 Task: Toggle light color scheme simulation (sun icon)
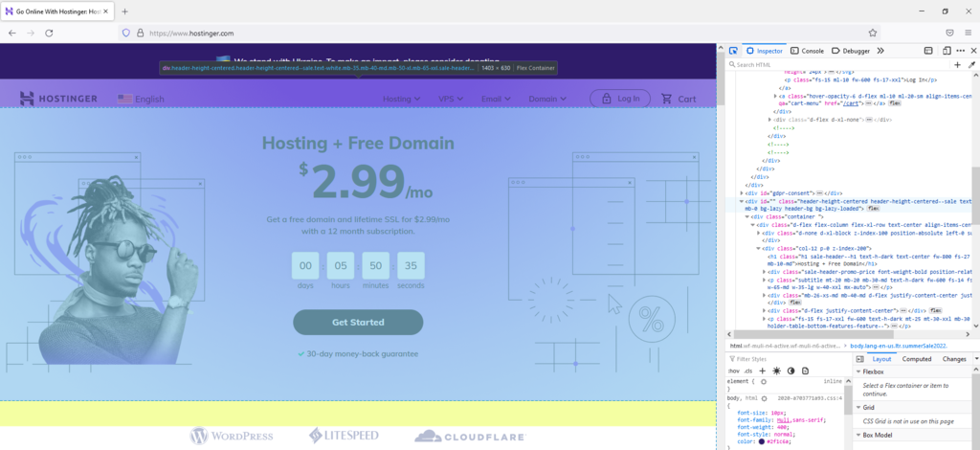click(x=776, y=371)
